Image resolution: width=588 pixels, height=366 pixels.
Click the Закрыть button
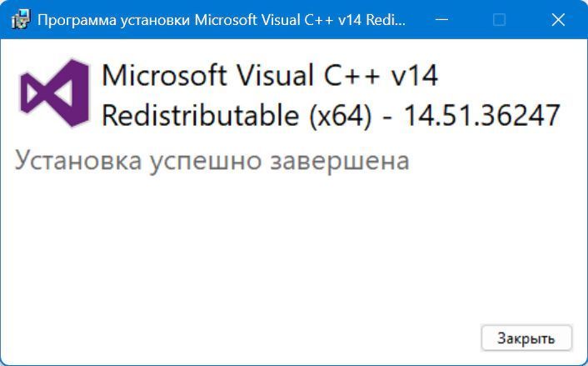point(526,338)
